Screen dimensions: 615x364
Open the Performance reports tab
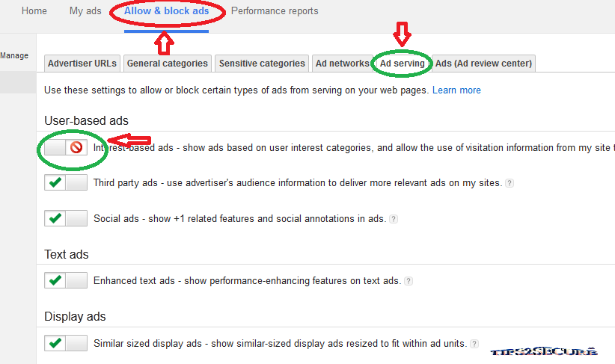point(275,11)
